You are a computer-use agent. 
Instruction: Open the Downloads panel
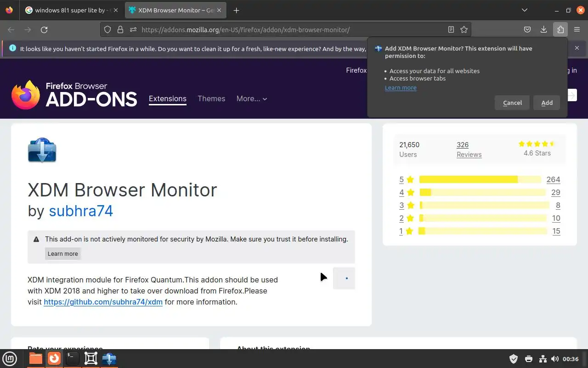(543, 29)
